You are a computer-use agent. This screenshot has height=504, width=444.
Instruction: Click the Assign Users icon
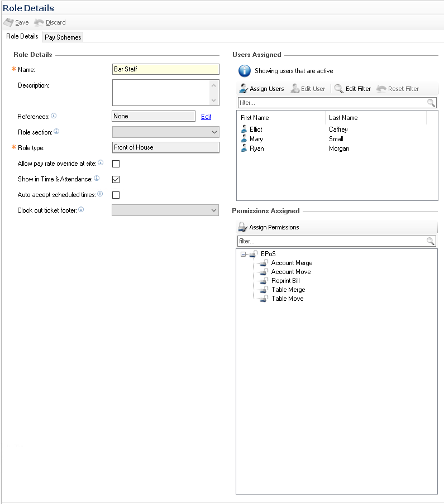[x=244, y=89]
